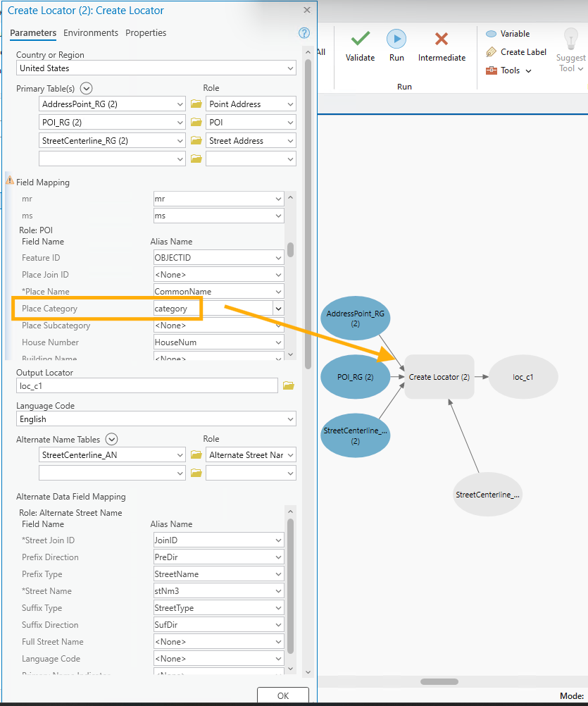
Task: Switch to the Environments tab
Action: [91, 33]
